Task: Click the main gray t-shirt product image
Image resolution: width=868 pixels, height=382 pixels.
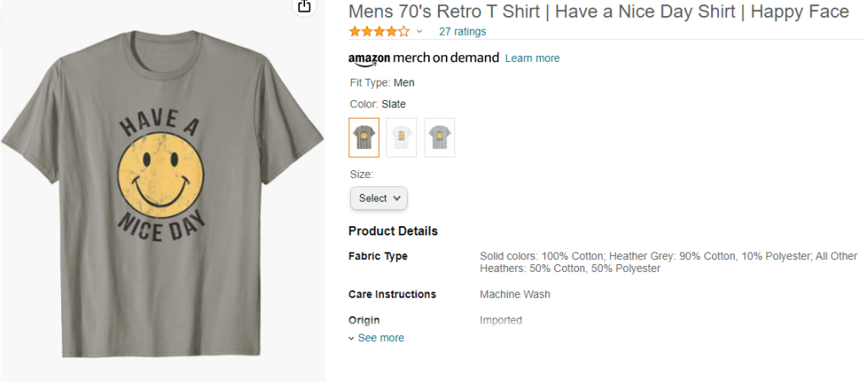Action: (x=162, y=193)
